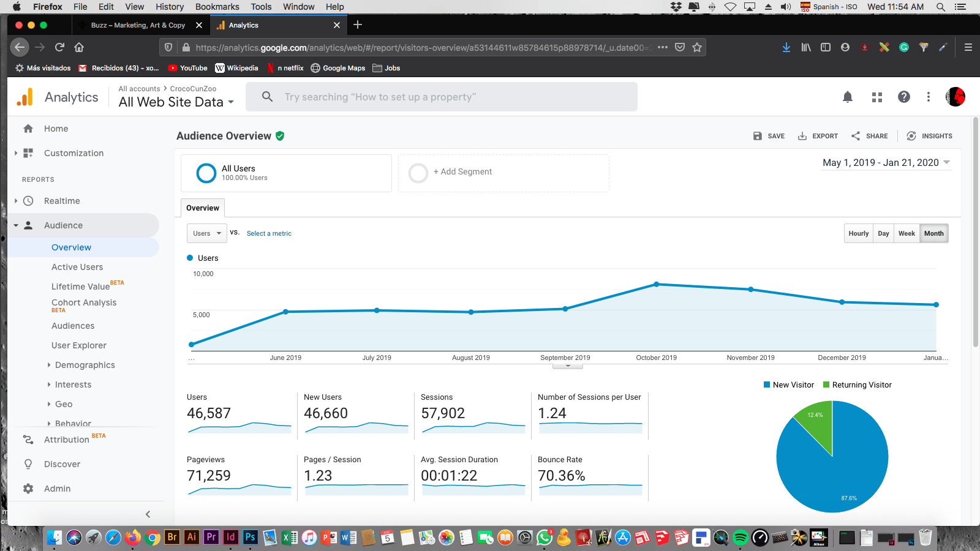Open the notifications bell icon
This screenshot has height=551, width=980.
point(848,97)
